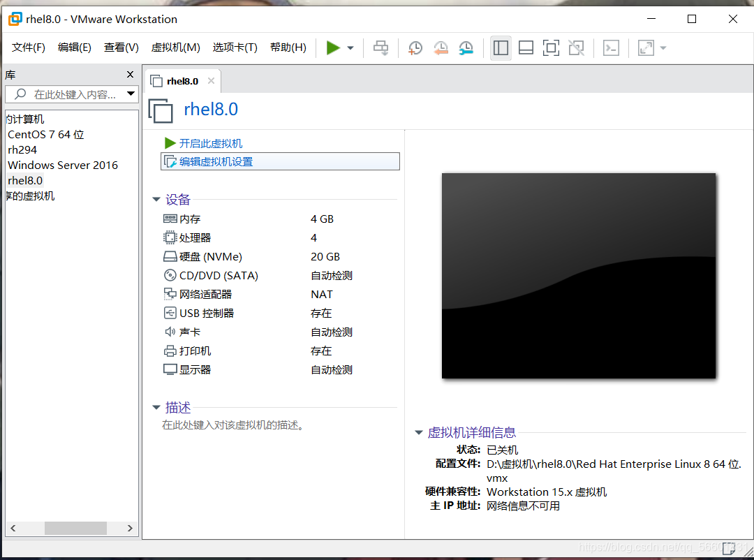Select the shared virtual machines entry 的虚拟机
This screenshot has width=754, height=560.
coord(30,196)
